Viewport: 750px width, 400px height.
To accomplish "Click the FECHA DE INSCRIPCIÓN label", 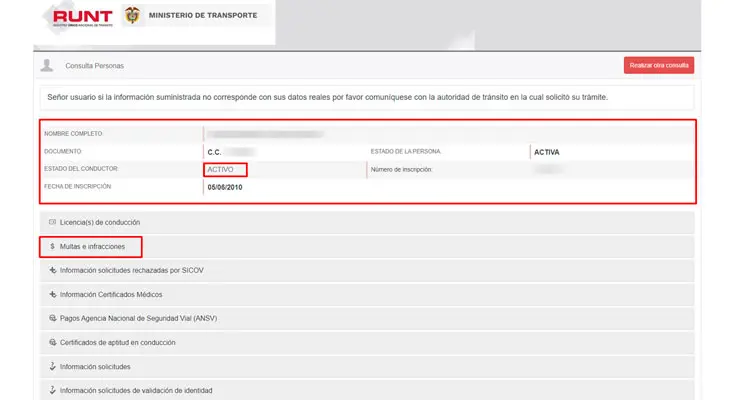I will click(77, 187).
